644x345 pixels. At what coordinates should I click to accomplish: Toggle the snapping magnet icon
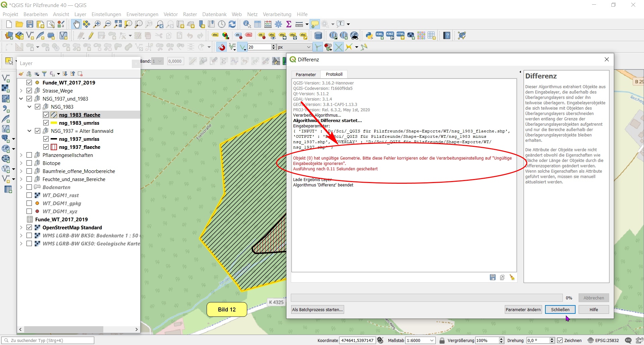coord(222,47)
